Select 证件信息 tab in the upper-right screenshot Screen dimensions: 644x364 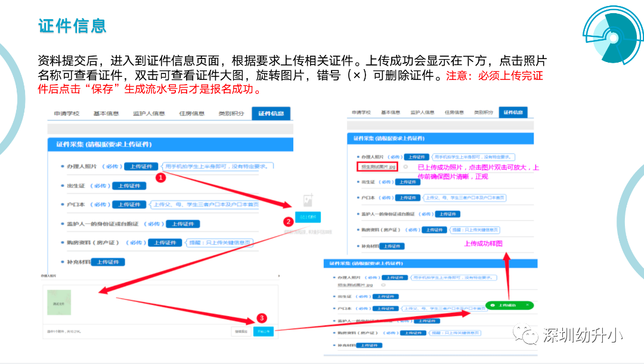click(513, 113)
